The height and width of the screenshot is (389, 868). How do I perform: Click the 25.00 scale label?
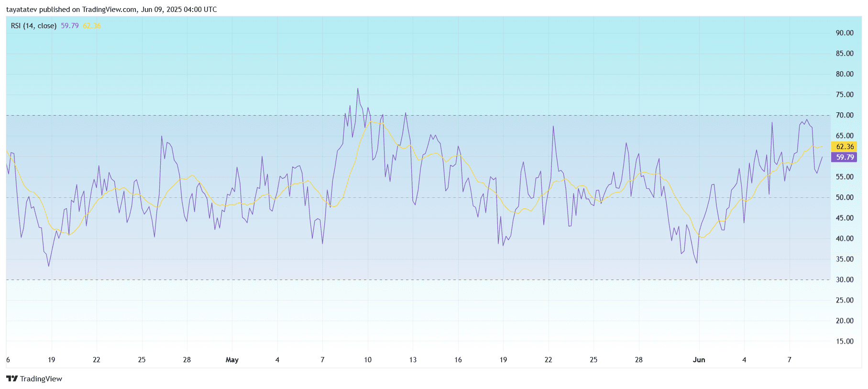click(845, 300)
